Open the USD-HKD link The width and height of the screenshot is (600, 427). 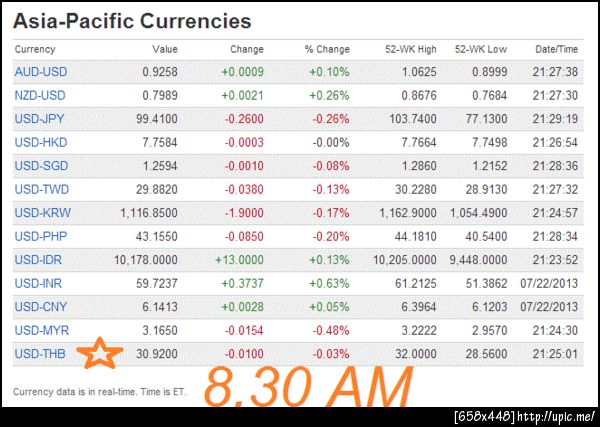click(x=40, y=142)
